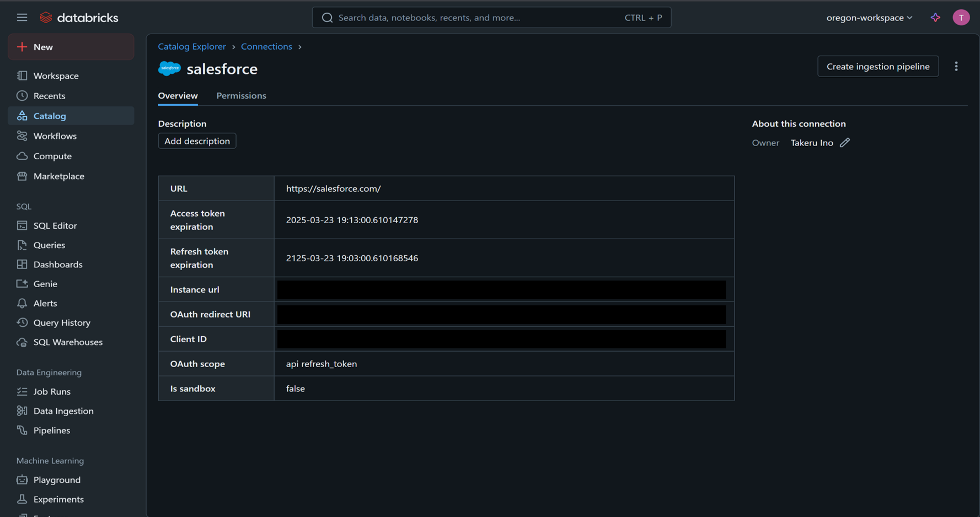Image resolution: width=980 pixels, height=517 pixels.
Task: Click the refresh token expiration timestamp
Action: tap(352, 258)
